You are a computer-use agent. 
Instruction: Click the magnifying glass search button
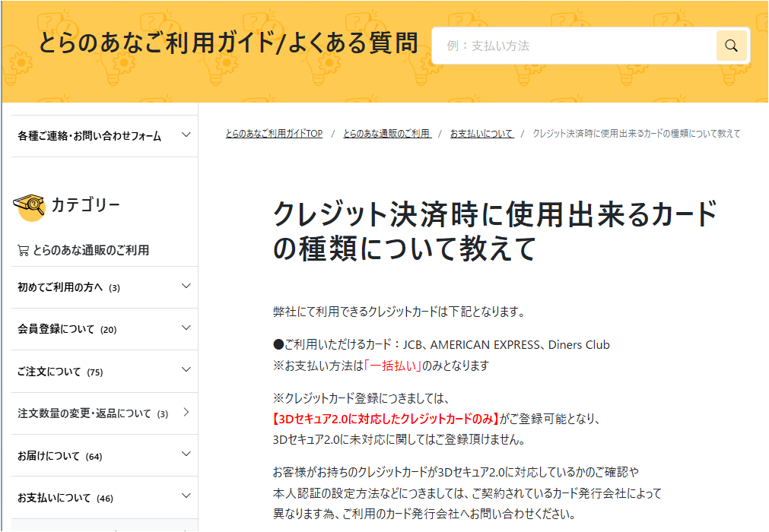pyautogui.click(x=731, y=46)
